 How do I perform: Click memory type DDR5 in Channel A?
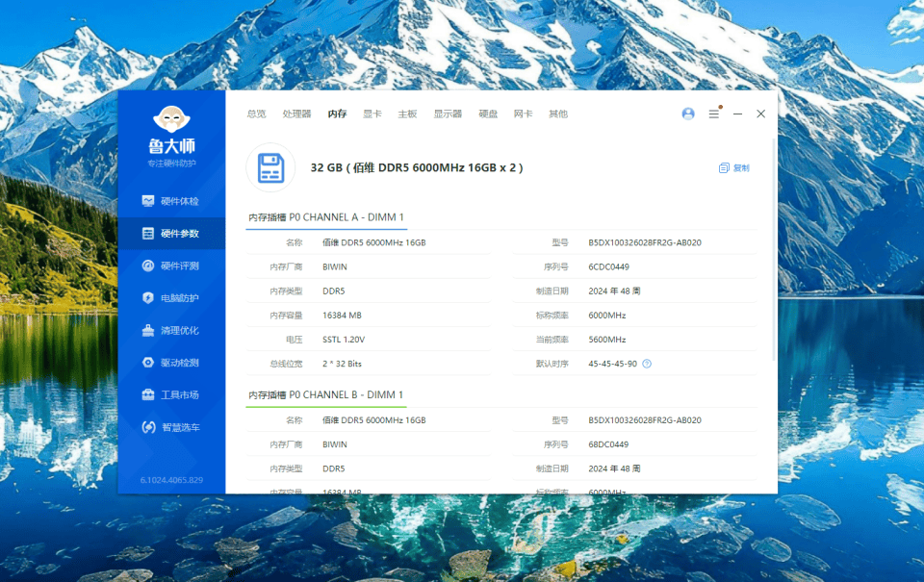(x=334, y=291)
